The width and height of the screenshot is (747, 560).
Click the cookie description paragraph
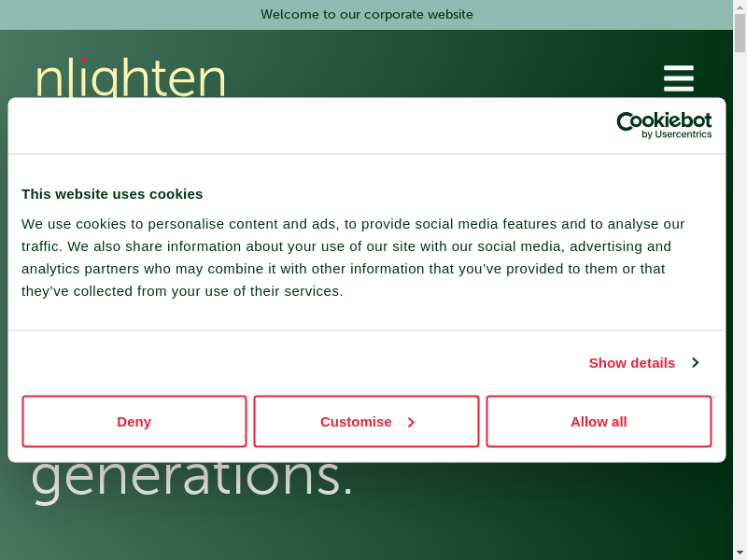[355, 258]
